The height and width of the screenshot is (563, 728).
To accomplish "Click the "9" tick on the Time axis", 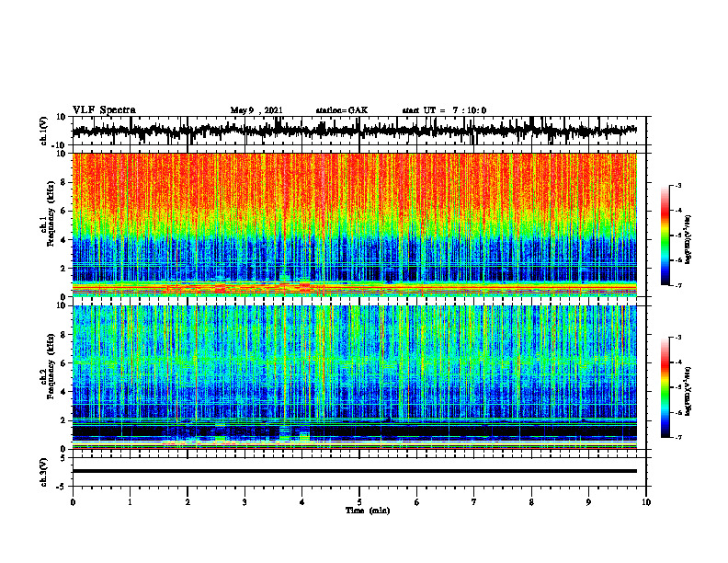I will point(588,502).
